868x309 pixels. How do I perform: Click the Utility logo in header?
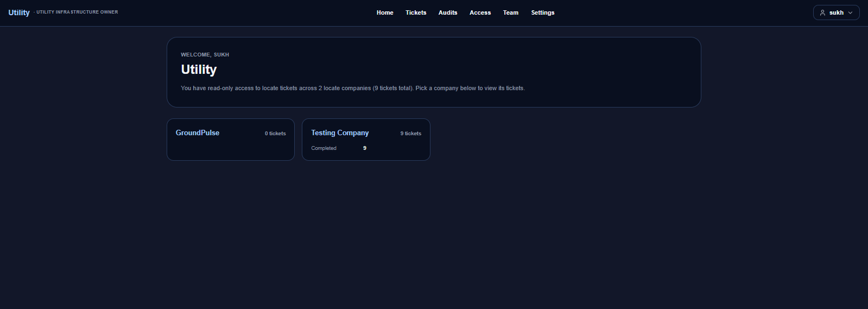coord(19,12)
